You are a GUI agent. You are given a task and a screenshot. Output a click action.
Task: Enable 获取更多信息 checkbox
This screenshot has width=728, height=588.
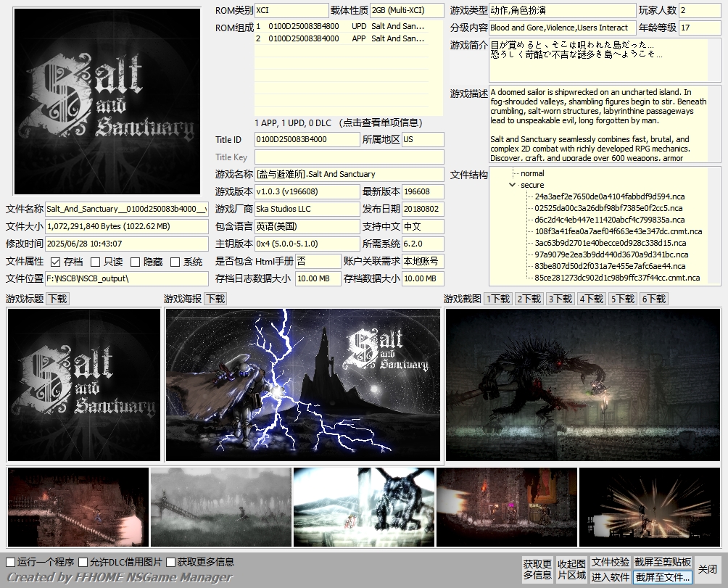click(171, 562)
